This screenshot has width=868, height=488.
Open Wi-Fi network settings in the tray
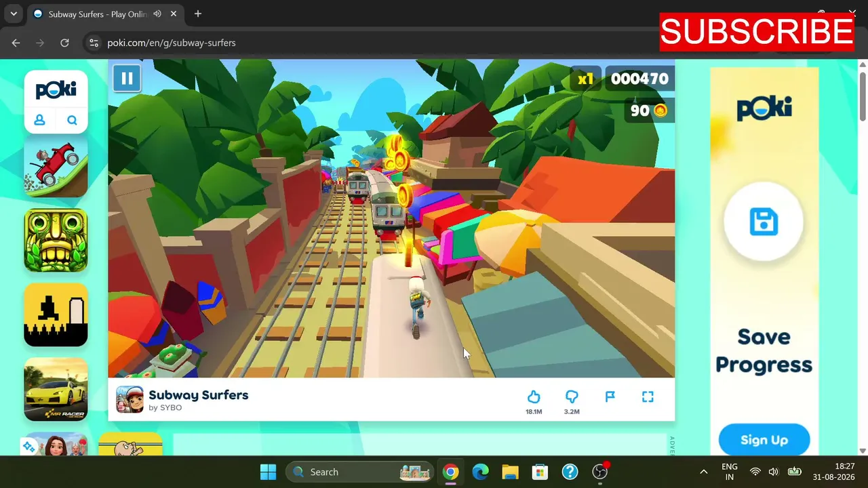point(755,472)
